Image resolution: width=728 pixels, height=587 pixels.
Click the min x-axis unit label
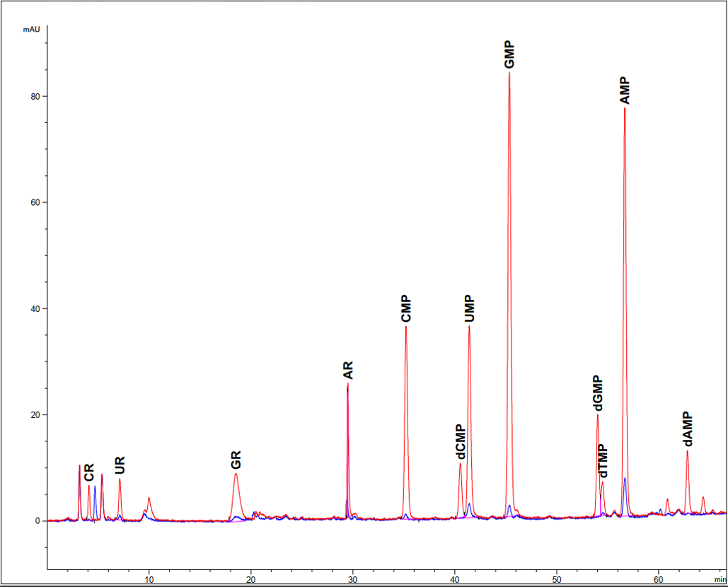[x=719, y=579]
